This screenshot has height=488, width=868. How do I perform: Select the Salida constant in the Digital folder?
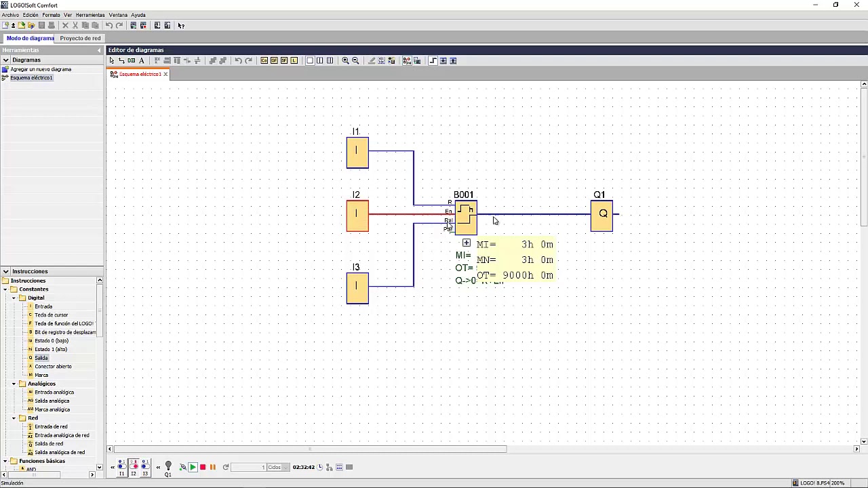point(41,358)
